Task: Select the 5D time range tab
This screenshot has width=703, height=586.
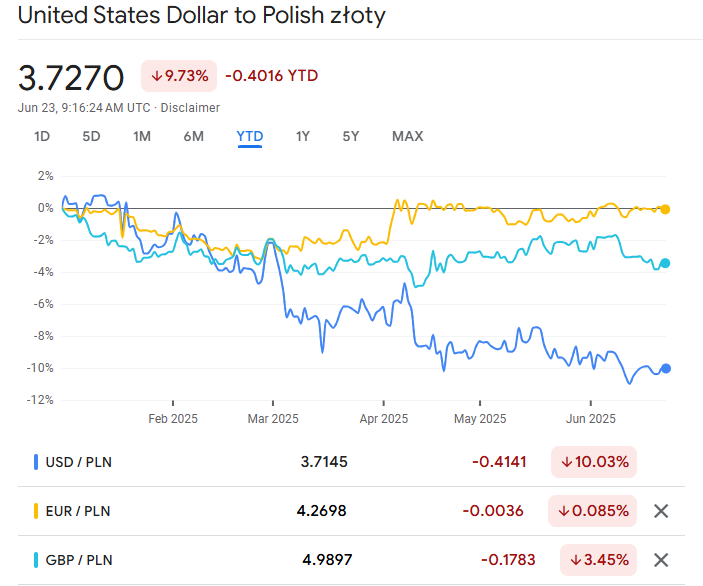Action: click(x=91, y=136)
